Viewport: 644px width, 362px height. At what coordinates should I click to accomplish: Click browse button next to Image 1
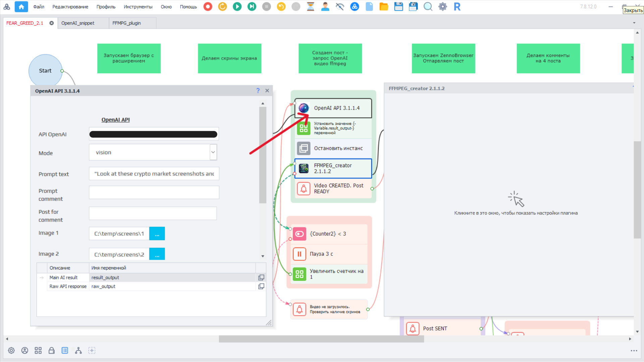tap(157, 234)
